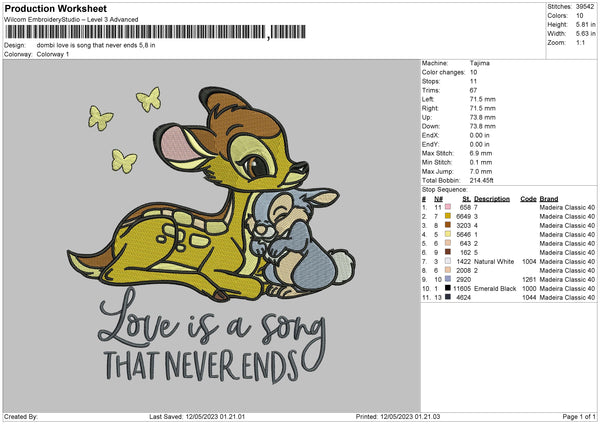Select the Total Bobbin value 214.45ft
This screenshot has width=600, height=424.
point(482,180)
